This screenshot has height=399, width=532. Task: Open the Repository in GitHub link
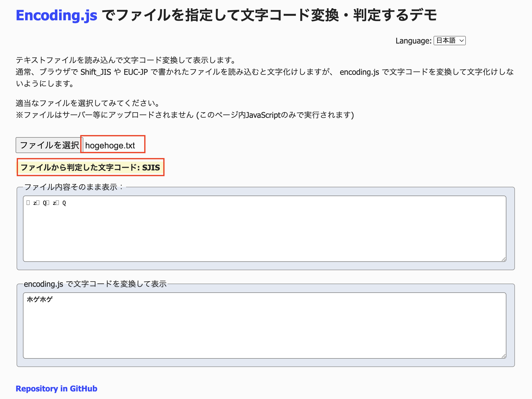(56, 388)
